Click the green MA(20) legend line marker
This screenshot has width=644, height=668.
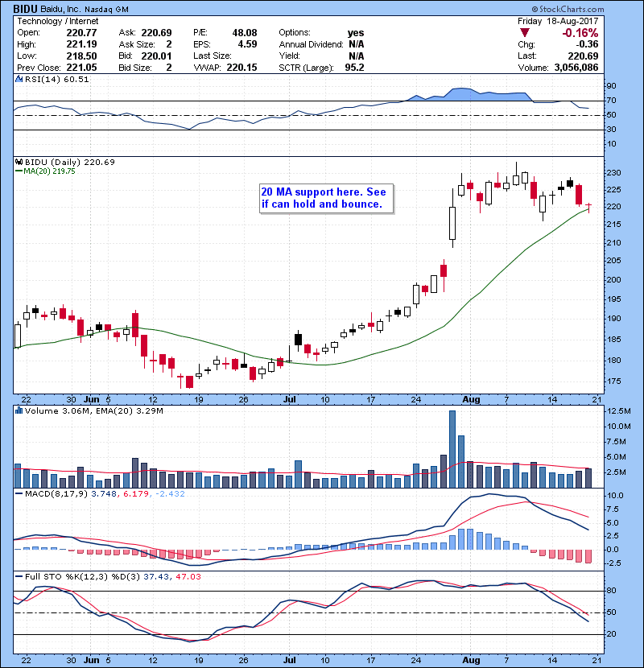(19, 171)
